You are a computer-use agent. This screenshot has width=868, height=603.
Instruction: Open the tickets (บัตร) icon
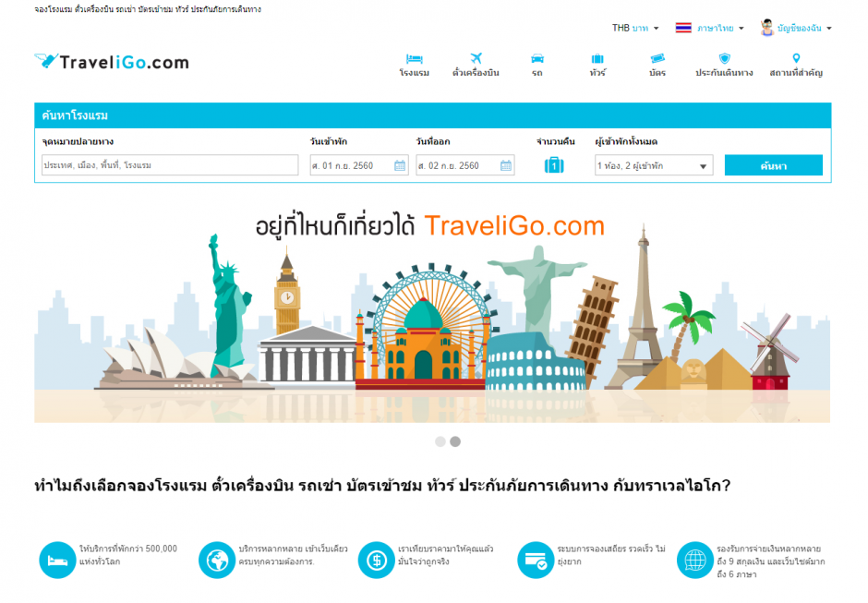(657, 58)
